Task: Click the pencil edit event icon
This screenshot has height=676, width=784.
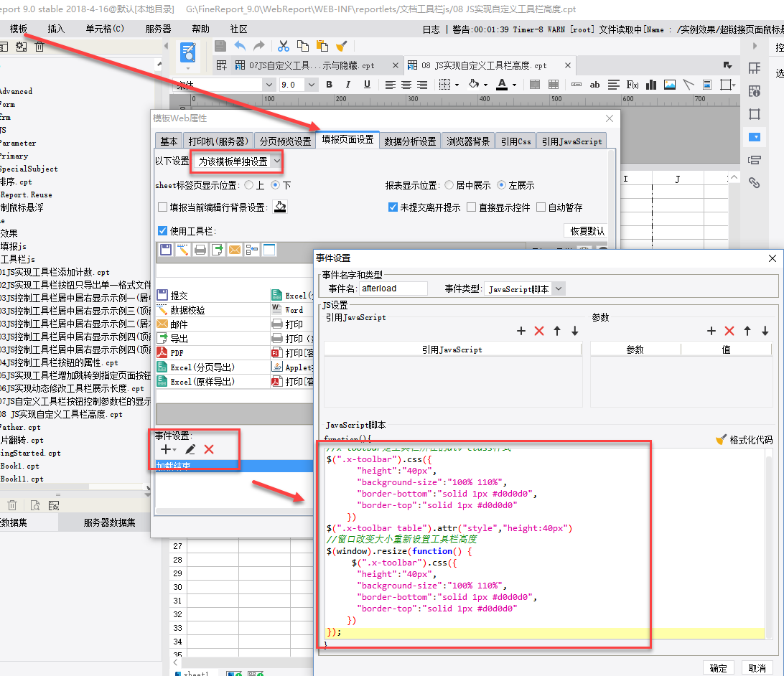Action: point(190,449)
